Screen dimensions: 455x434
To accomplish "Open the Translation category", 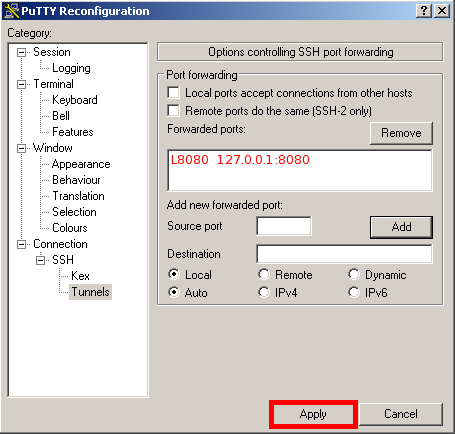I will [78, 196].
